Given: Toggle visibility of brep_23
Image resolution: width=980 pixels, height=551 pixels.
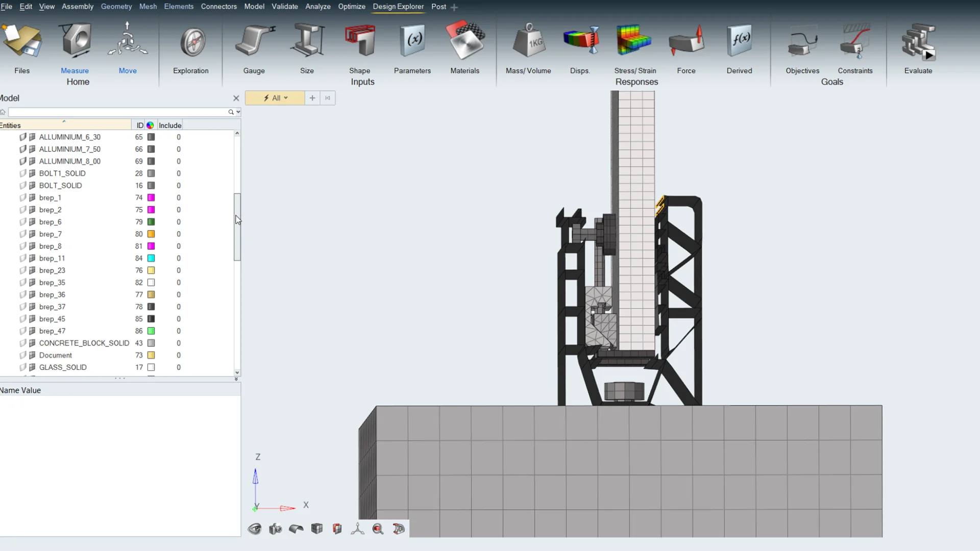Looking at the screenshot, I should point(22,270).
